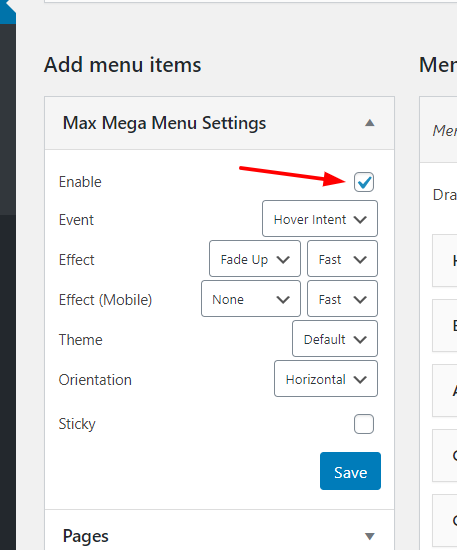Click the Pages panel heading
This screenshot has width=457, height=550.
86,536
